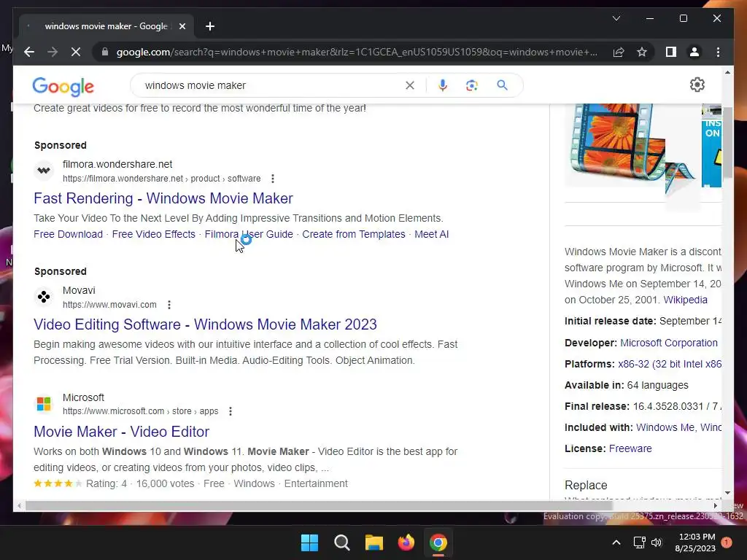The height and width of the screenshot is (560, 747).
Task: Open the Free Download sitelink
Action: tap(68, 234)
